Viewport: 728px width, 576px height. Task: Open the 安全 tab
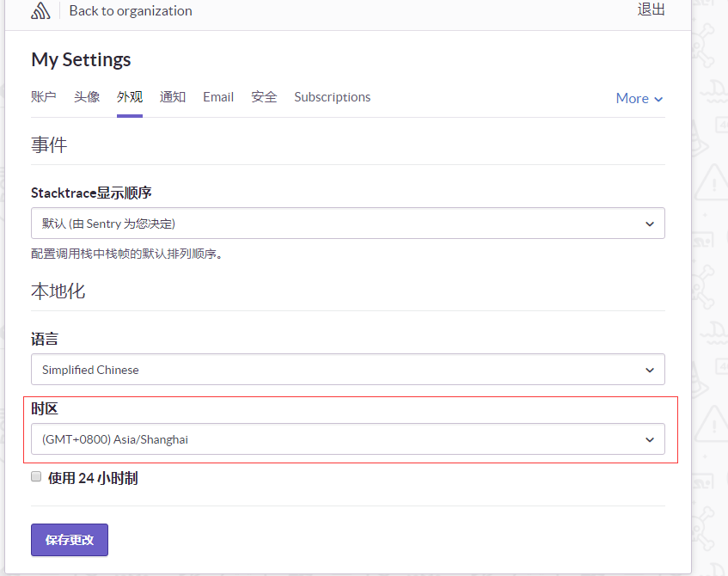pos(264,96)
